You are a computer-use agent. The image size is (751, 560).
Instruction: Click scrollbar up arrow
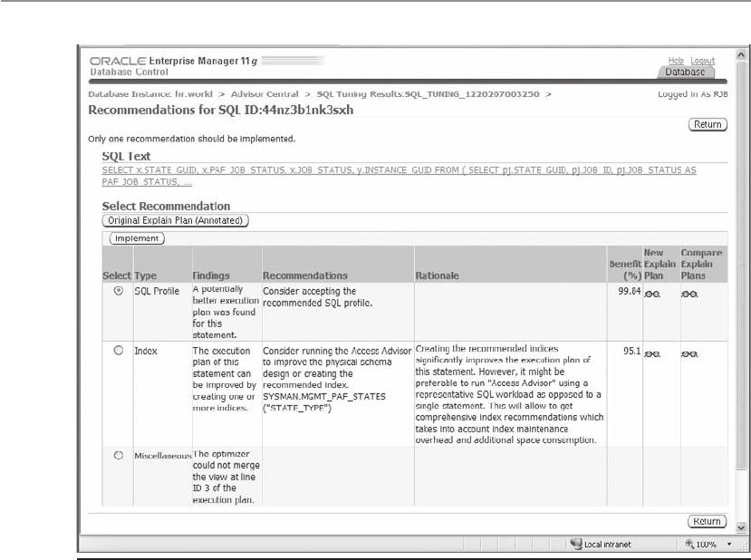[x=741, y=53]
